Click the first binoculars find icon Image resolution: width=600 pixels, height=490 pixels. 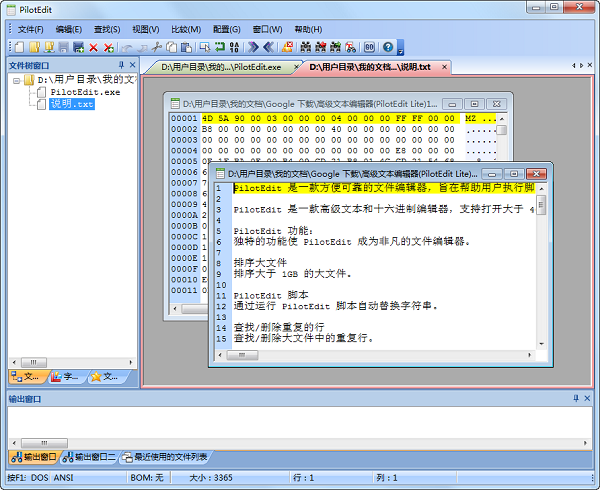coord(304,47)
